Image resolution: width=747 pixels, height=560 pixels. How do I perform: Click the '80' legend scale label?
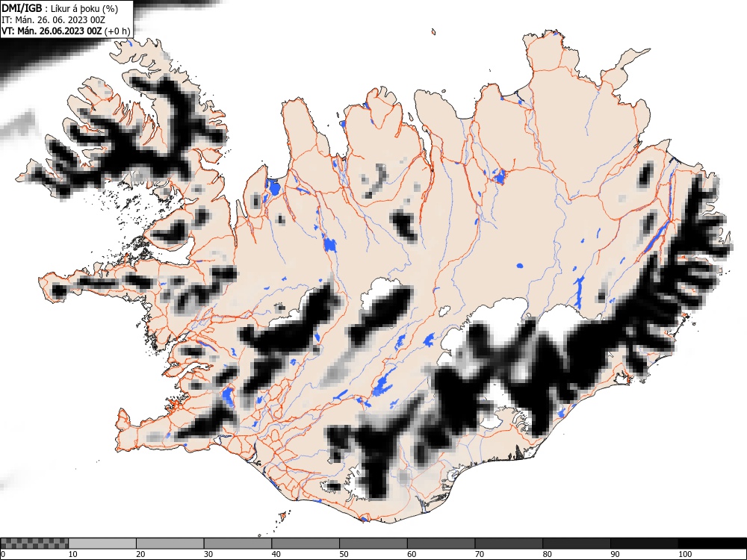[x=547, y=554]
